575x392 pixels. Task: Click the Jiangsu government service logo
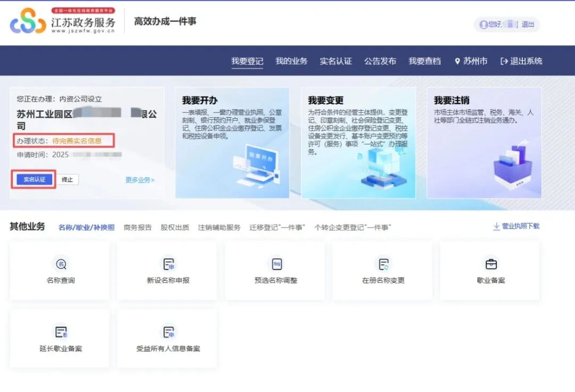click(62, 21)
